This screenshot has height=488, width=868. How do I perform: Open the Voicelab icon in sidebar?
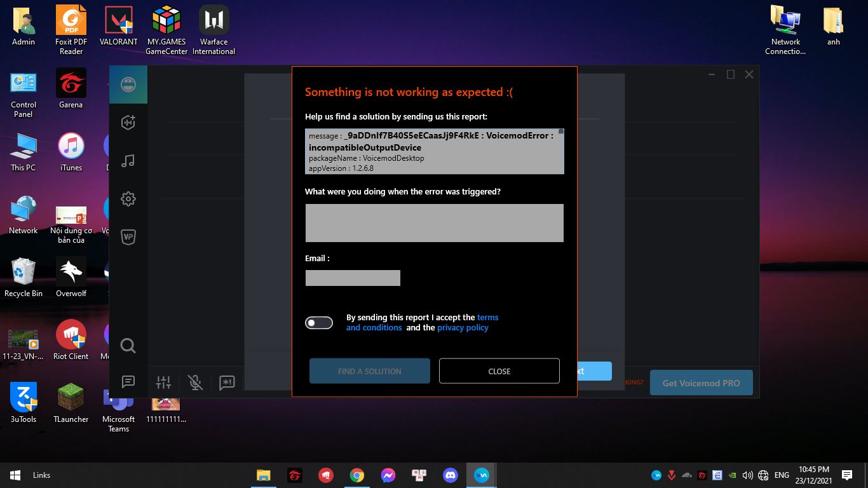pyautogui.click(x=128, y=123)
